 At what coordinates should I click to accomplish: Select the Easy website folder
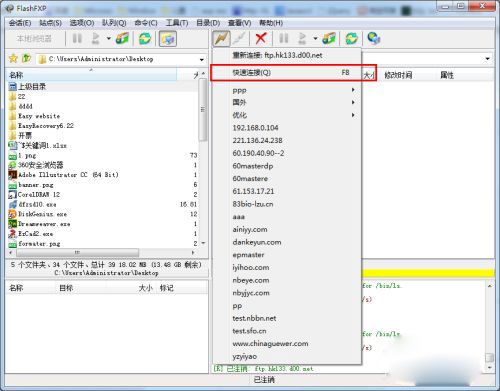[x=103, y=116]
